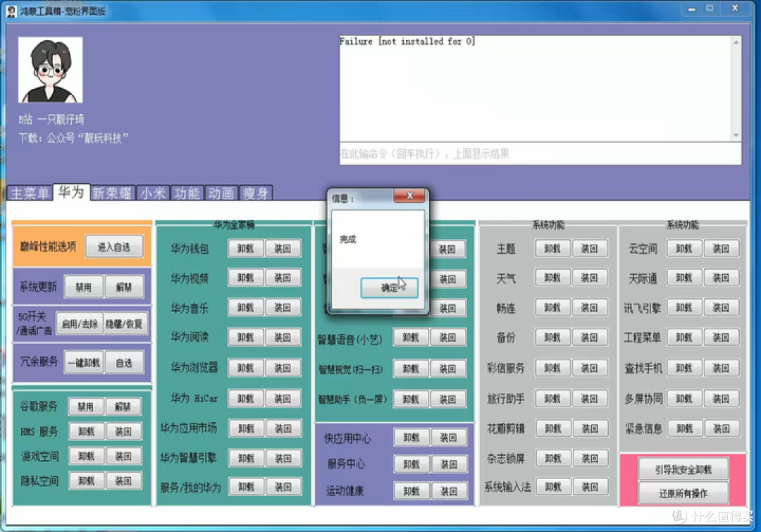Viewport: 761px width, 532px height.
Task: Switch to the 瘦身 tab
Action: (x=255, y=193)
